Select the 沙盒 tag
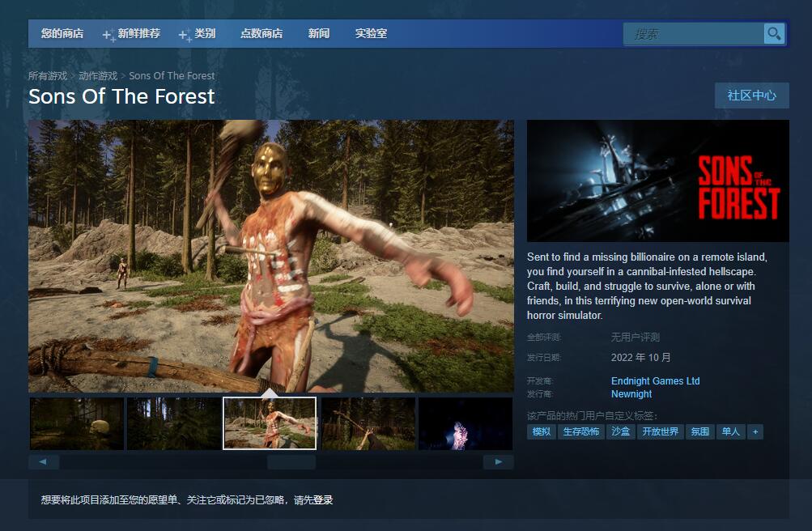Screen dimensions: 812x531 tap(620, 431)
